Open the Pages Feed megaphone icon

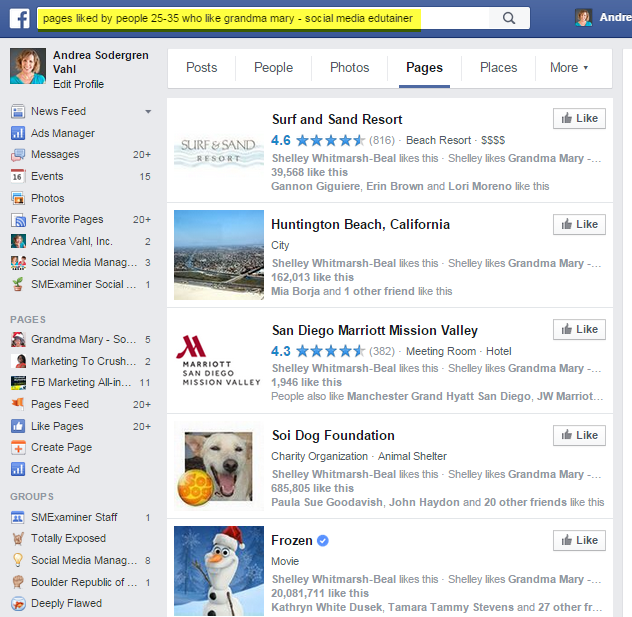click(18, 404)
